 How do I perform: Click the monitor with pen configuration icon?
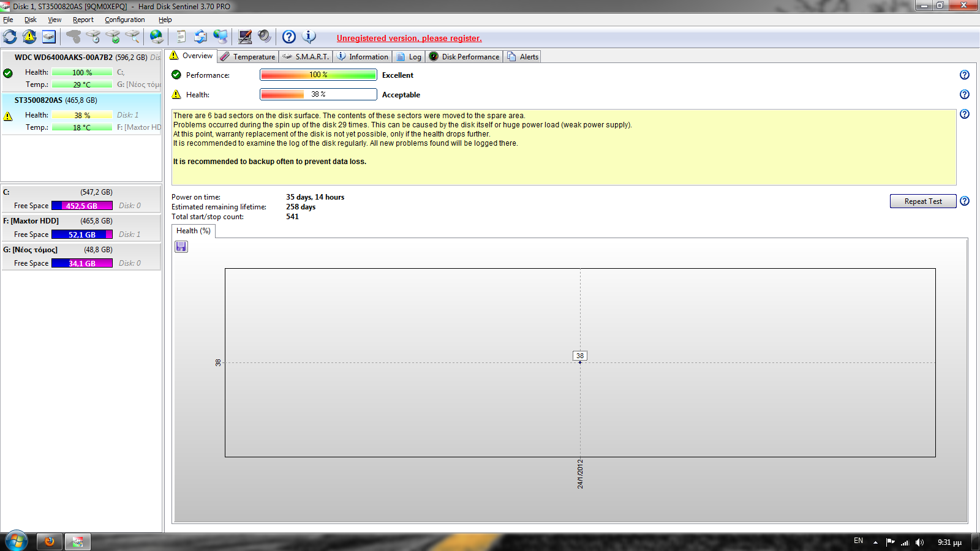click(245, 37)
